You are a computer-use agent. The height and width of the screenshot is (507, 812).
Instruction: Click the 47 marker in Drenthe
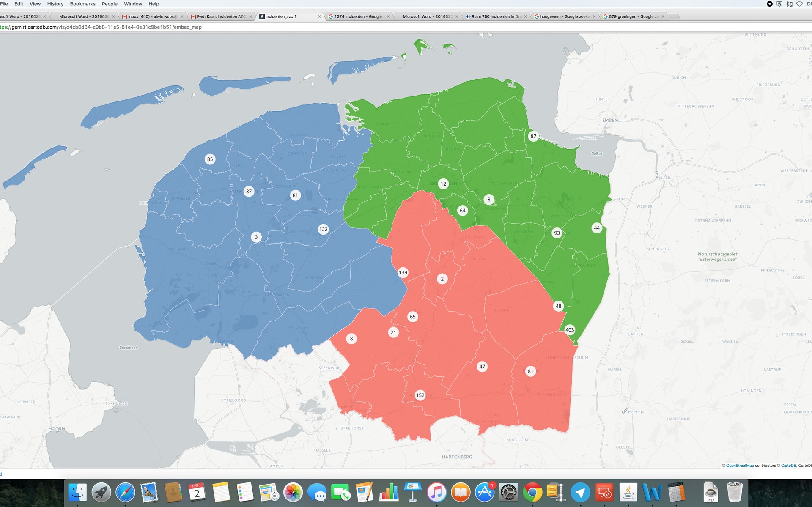click(x=482, y=367)
